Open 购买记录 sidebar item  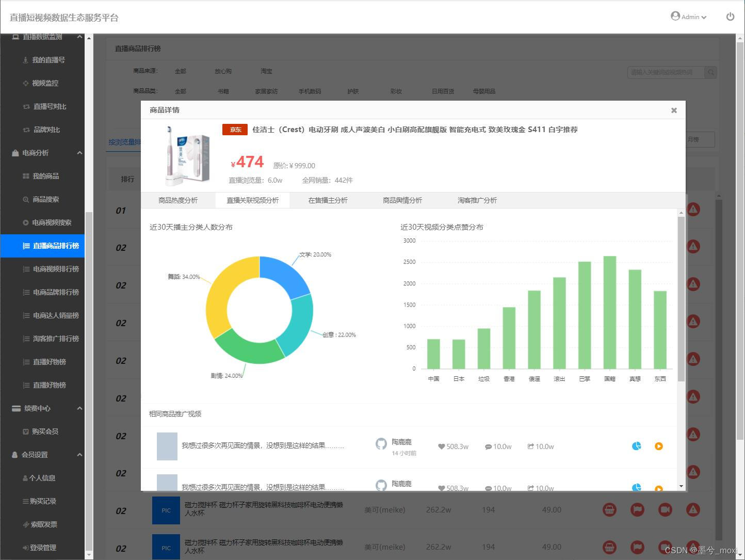pyautogui.click(x=42, y=501)
